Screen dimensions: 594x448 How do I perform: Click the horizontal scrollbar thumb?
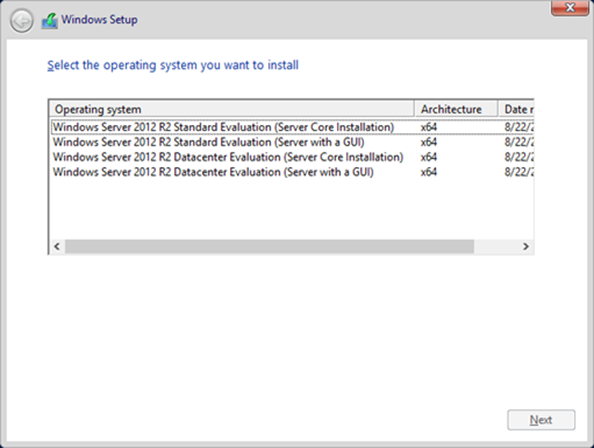(x=269, y=247)
